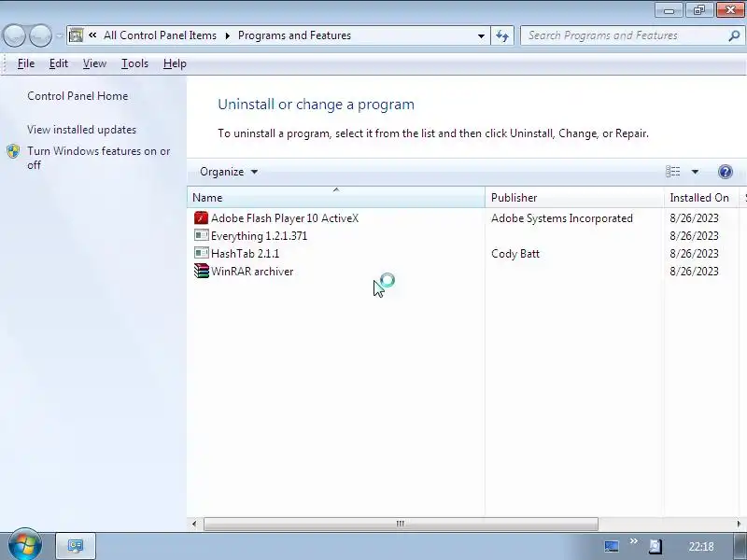The width and height of the screenshot is (747, 560).
Task: Click the back navigation arrow
Action: click(14, 35)
